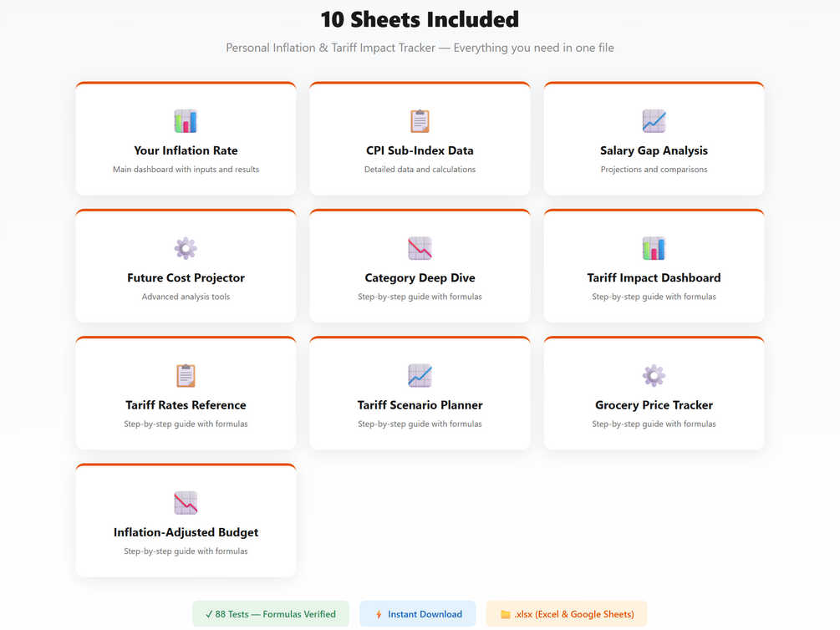Click the clipboard icon above Tariff Rates Reference

pyautogui.click(x=186, y=375)
